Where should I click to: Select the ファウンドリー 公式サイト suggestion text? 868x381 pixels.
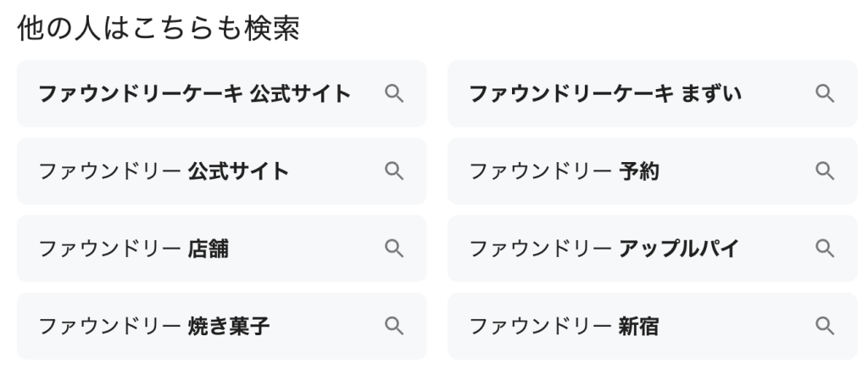coord(164,171)
